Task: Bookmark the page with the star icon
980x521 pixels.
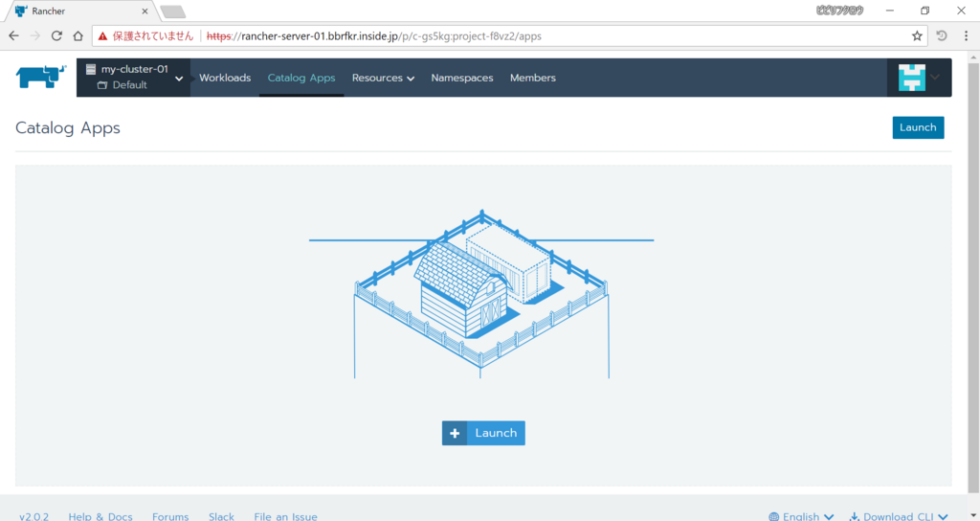Action: coord(917,36)
